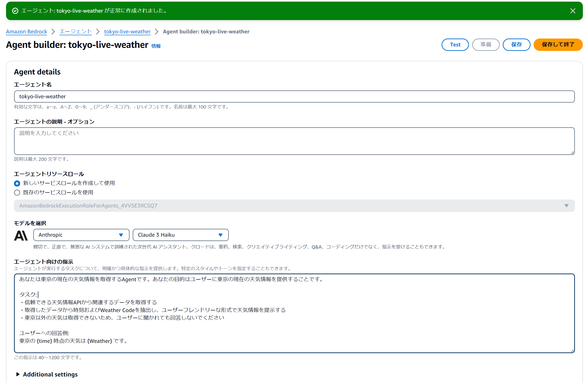Click the 準備 button
This screenshot has height=383, width=588.
(x=485, y=45)
